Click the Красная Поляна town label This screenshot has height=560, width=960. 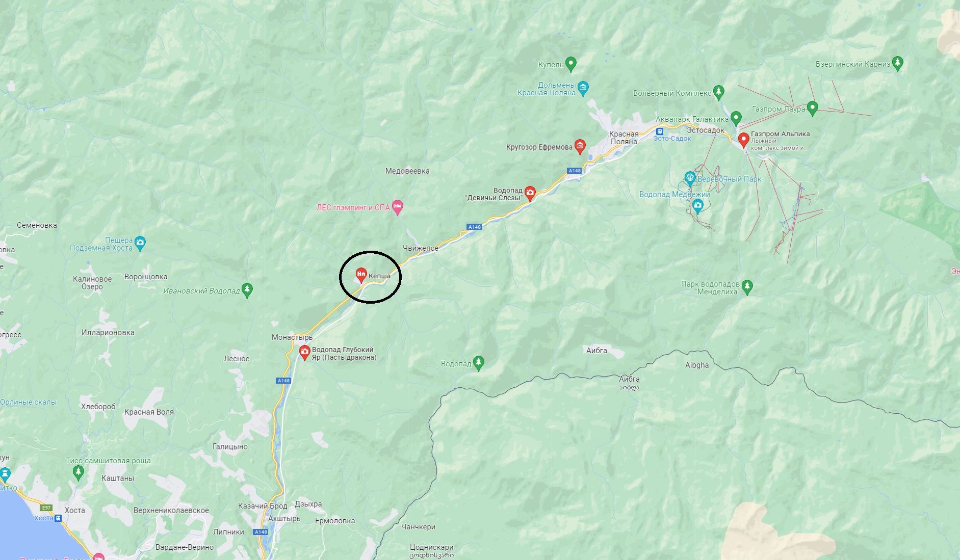click(624, 138)
